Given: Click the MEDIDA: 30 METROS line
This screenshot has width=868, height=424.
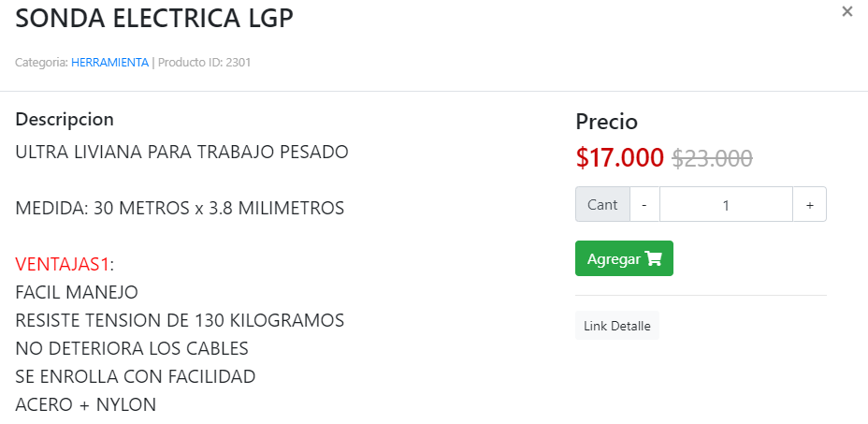Looking at the screenshot, I should tap(180, 209).
